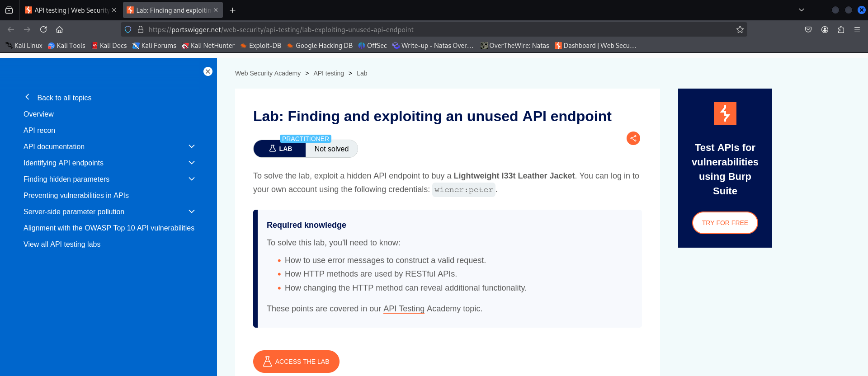
Task: Click the wiener:peter credentials text
Action: [x=464, y=190]
